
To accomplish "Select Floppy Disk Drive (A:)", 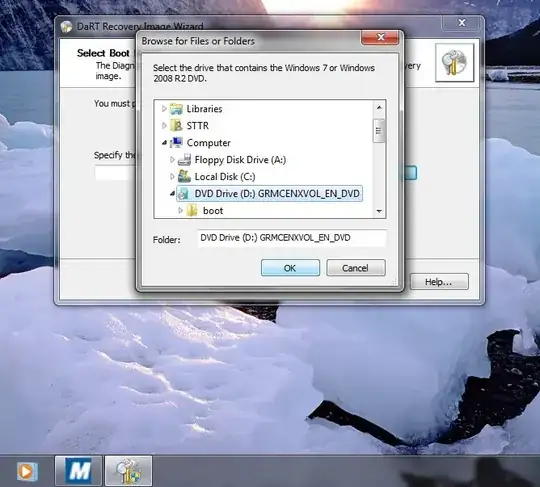I will pyautogui.click(x=240, y=160).
